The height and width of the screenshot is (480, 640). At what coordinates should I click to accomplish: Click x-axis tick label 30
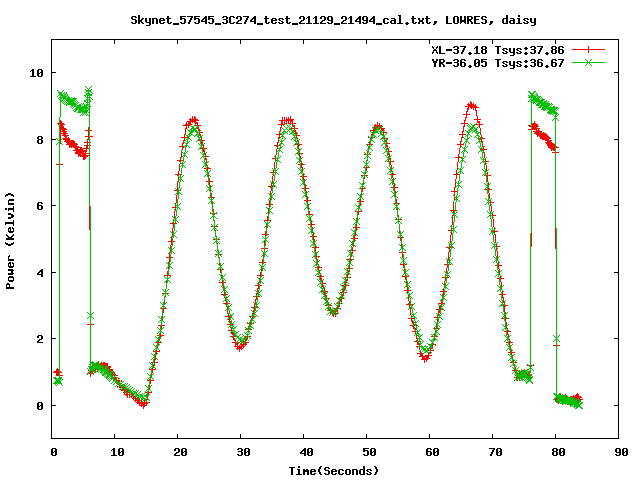click(243, 452)
